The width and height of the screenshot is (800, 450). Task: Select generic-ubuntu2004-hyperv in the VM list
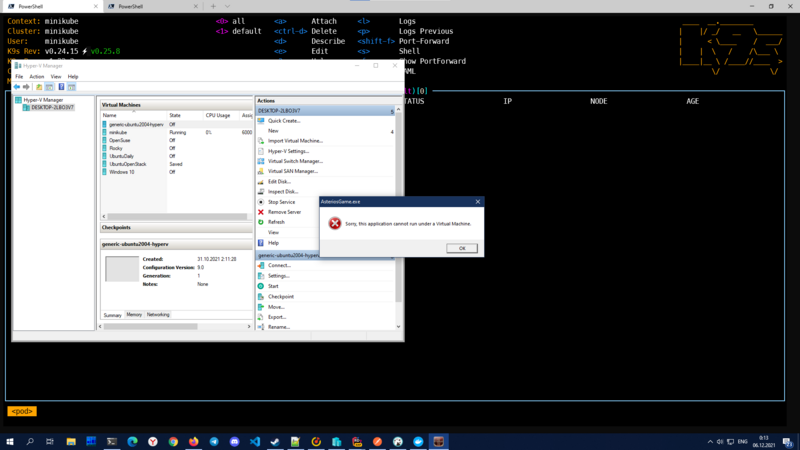click(x=177, y=124)
